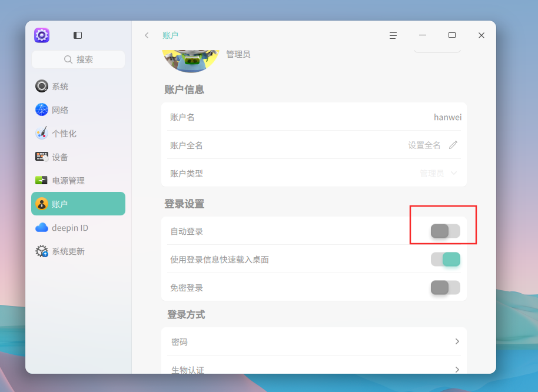Click the 系统 icon in sidebar
Screen dimensions: 538x392
tap(42, 86)
